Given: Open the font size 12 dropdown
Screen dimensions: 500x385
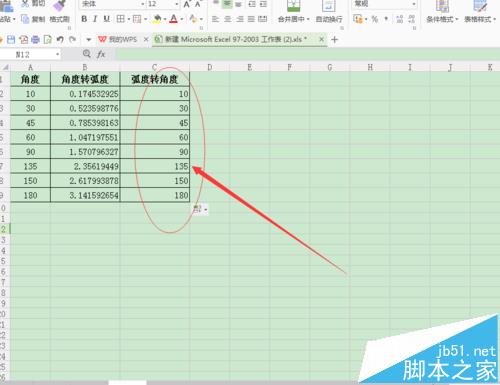Looking at the screenshot, I should pyautogui.click(x=177, y=4).
